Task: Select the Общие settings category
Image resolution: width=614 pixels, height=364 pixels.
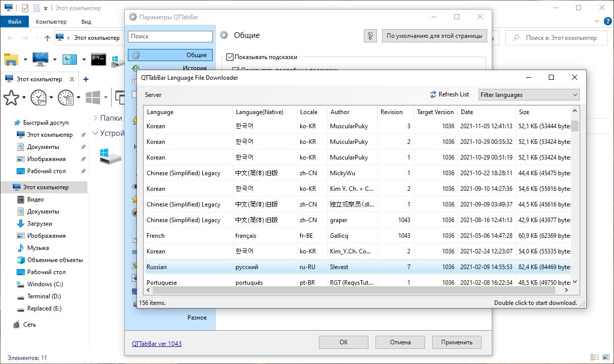Action: [170, 55]
